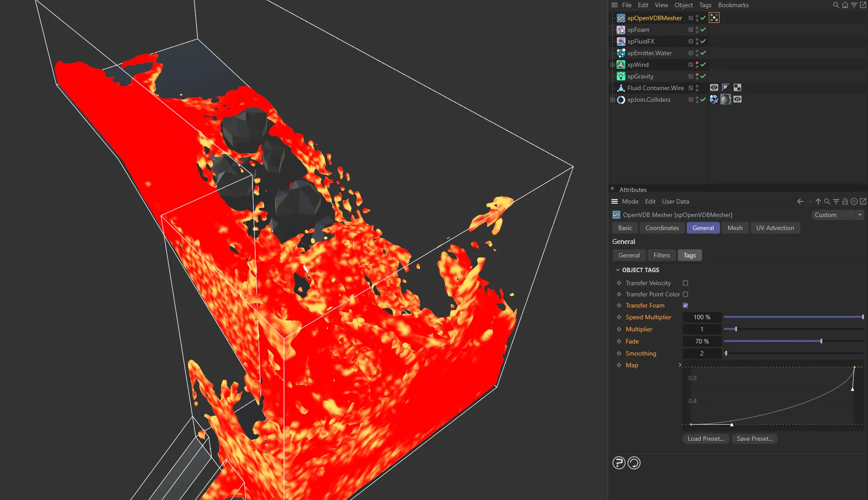Click the xpFoam object icon
The height and width of the screenshot is (500, 868).
coord(621,30)
